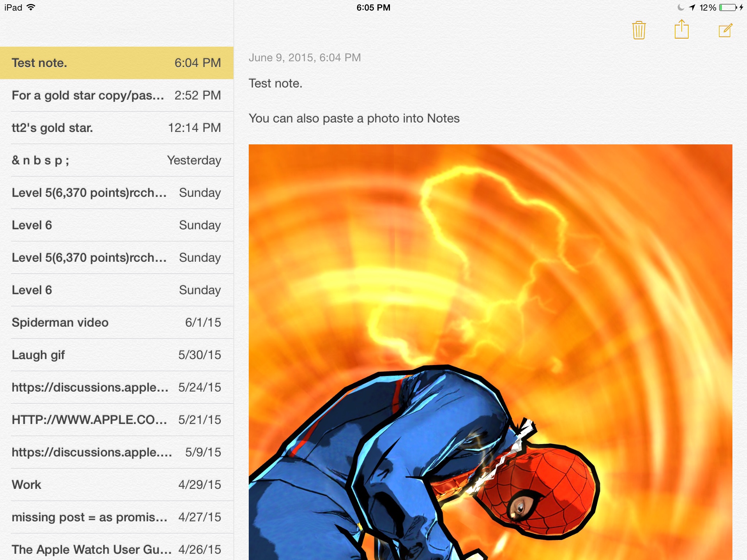Tap the Wi-Fi status icon
The width and height of the screenshot is (747, 560).
coord(31,7)
